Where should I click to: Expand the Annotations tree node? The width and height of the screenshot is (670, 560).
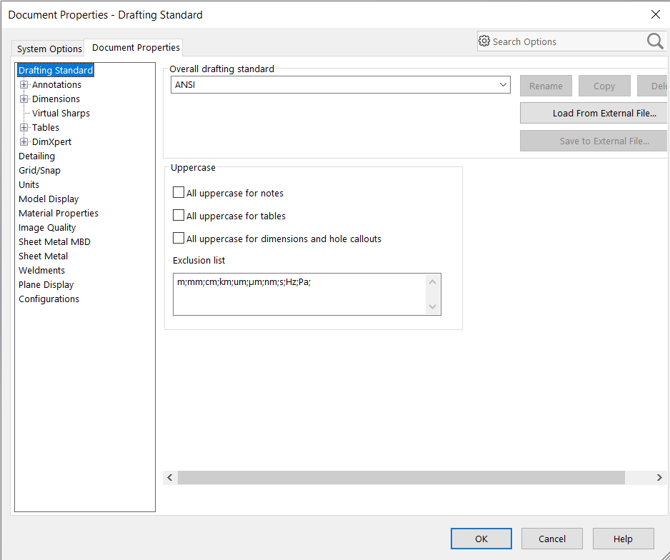24,85
